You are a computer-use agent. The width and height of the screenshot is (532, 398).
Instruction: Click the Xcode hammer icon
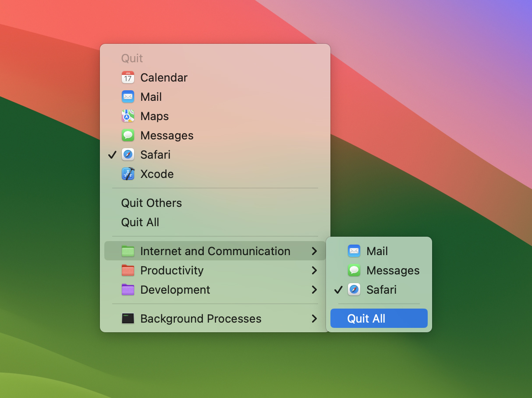[128, 174]
